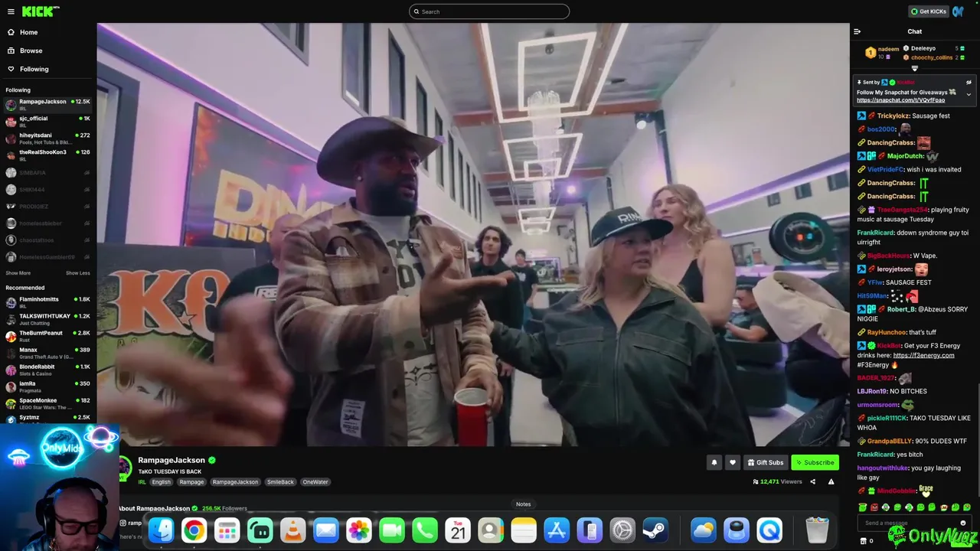
Task: Share the stream via share icon
Action: click(812, 482)
